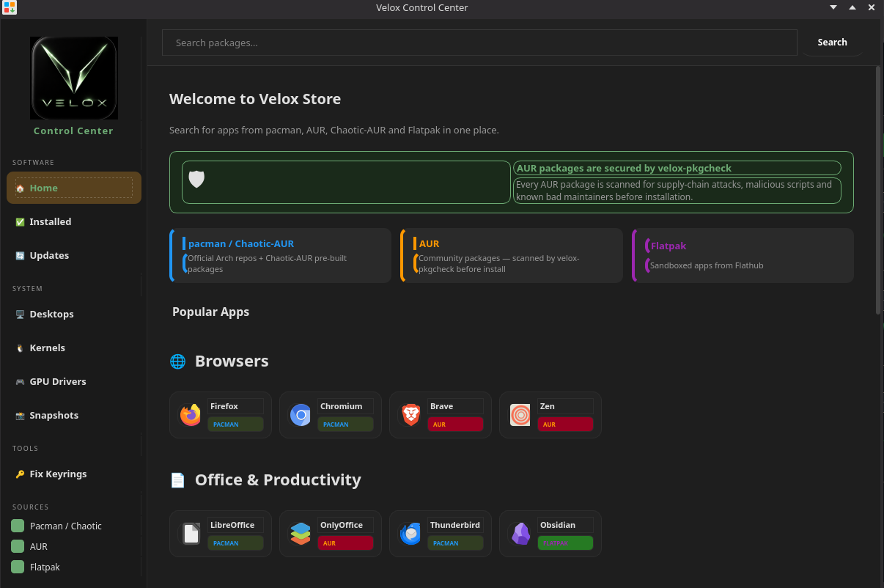Open the Installed packages section
The width and height of the screenshot is (884, 588).
coord(74,221)
